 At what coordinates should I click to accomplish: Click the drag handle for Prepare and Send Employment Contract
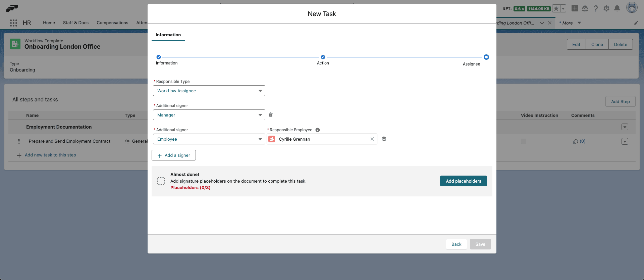[x=19, y=141]
